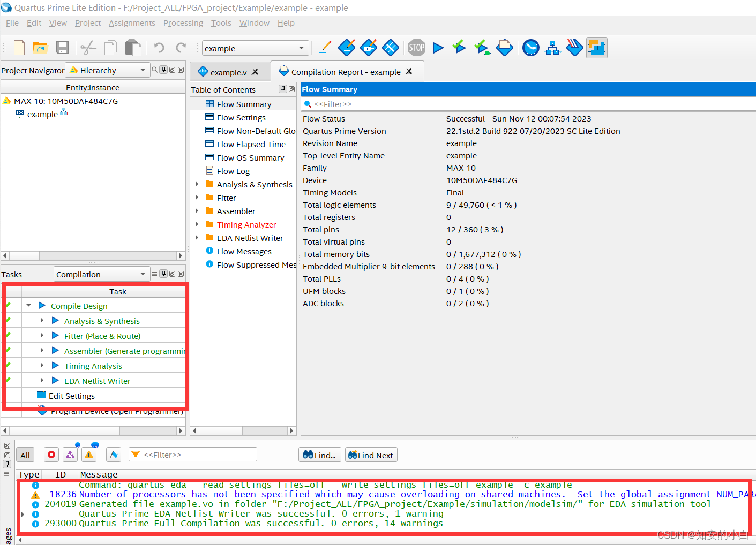
Task: Click the Find... button
Action: point(319,455)
